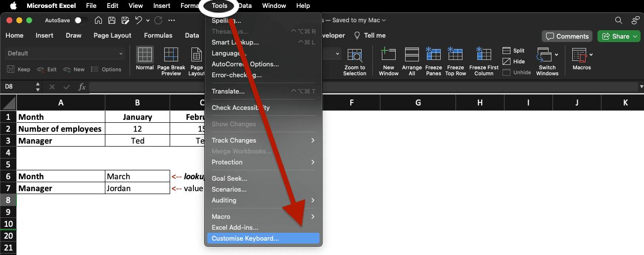Click the formula bar cancel X icon

click(x=52, y=87)
